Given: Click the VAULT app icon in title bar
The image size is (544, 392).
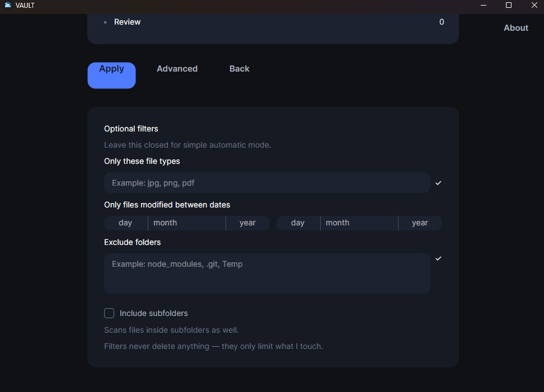Looking at the screenshot, I should (8, 6).
